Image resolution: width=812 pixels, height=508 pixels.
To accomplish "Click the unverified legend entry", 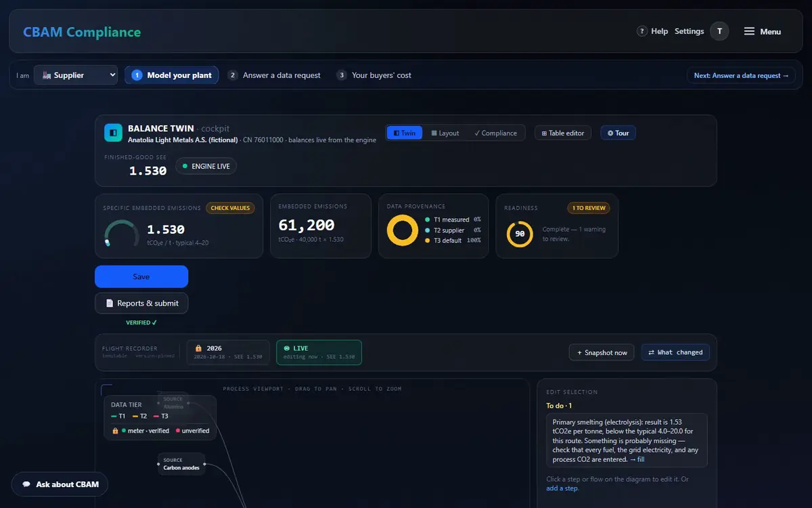I will [x=193, y=431].
